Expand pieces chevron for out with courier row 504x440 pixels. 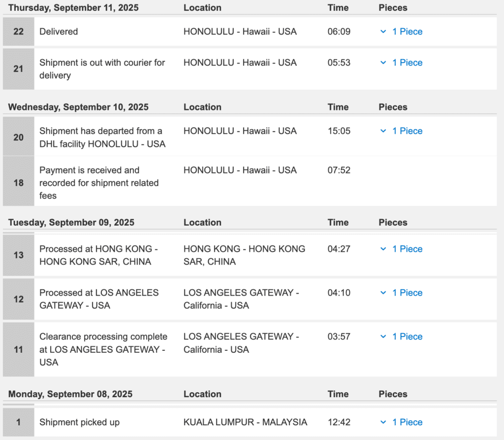click(382, 63)
